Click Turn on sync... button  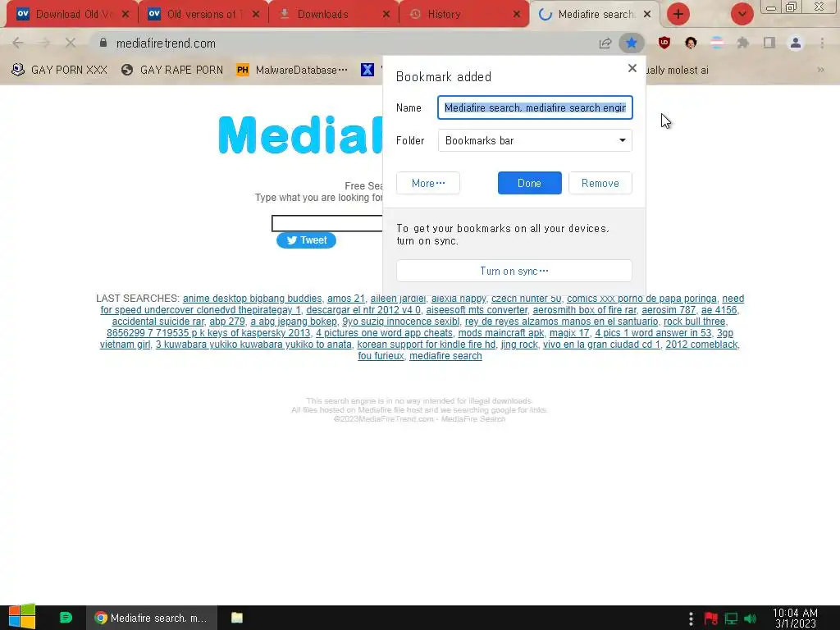514,271
